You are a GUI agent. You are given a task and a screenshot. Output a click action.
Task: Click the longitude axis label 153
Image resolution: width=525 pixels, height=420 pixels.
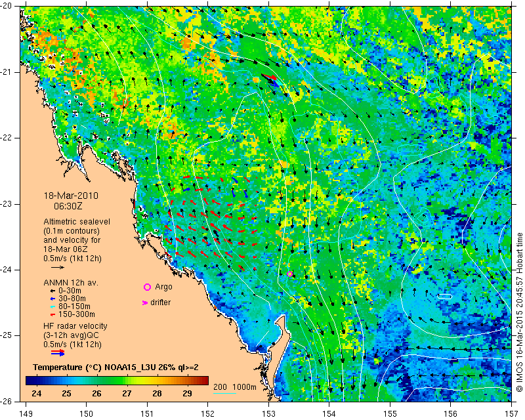268,414
